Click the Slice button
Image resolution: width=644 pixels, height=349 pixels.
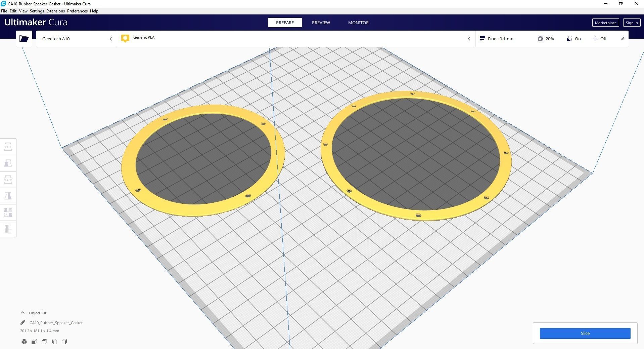pyautogui.click(x=585, y=333)
